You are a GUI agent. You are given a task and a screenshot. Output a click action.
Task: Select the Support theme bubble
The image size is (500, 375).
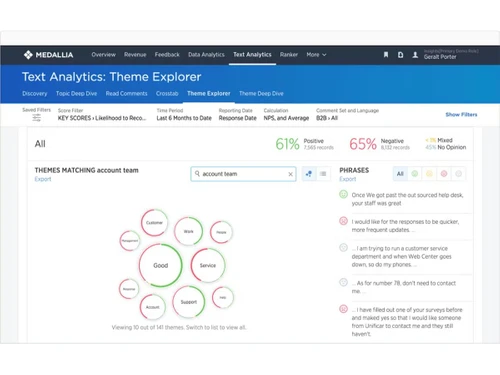(x=189, y=302)
